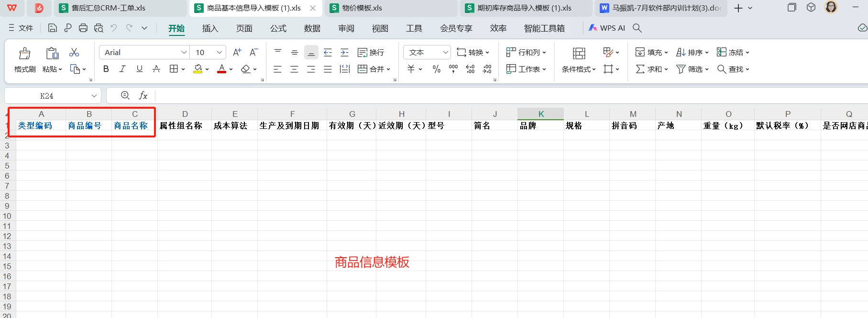
Task: Toggle Underline formatting
Action: tap(140, 69)
